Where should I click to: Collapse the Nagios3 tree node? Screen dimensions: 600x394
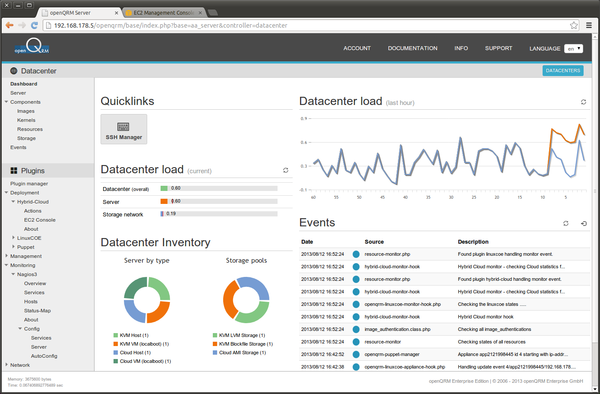pyautogui.click(x=13, y=274)
